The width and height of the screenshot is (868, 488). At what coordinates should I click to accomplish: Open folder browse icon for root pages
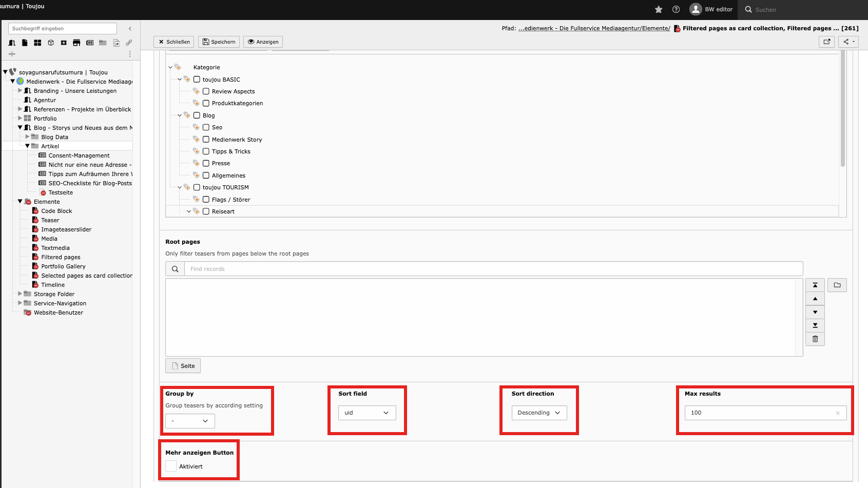tap(837, 285)
